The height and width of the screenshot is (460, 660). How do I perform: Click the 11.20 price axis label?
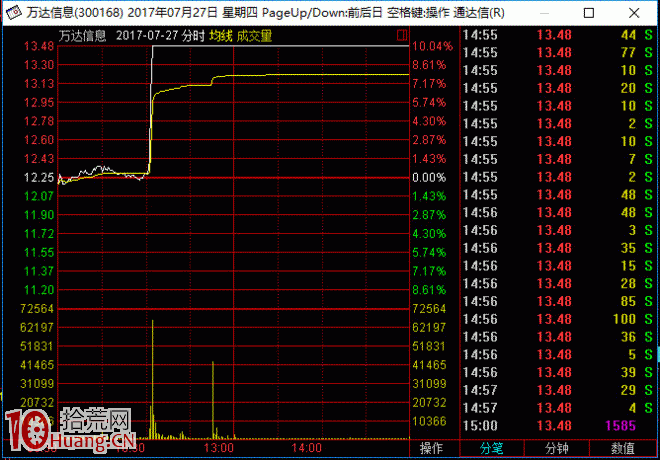click(39, 290)
